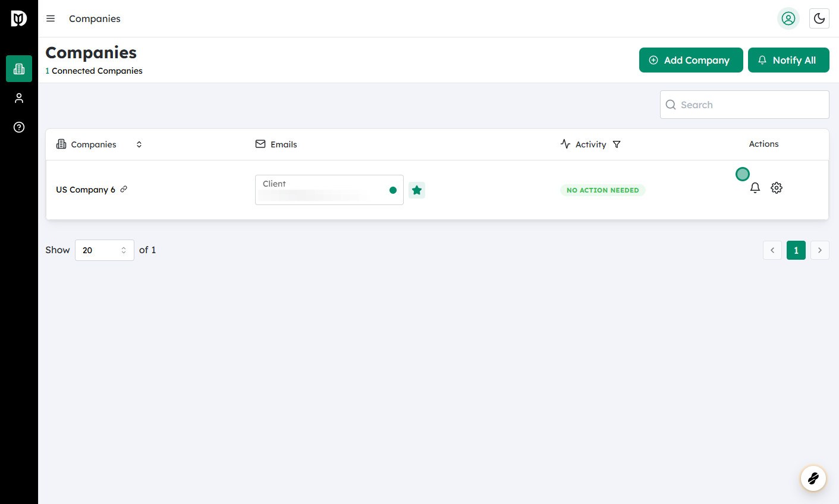839x504 pixels.
Task: Select the Companies breadcrumb in the top bar
Action: (x=95, y=18)
